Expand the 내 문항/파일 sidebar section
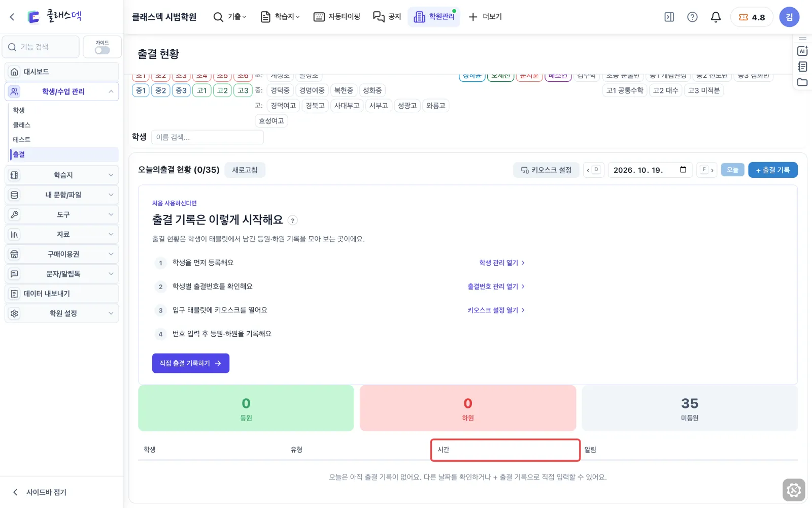The image size is (812, 508). click(62, 195)
